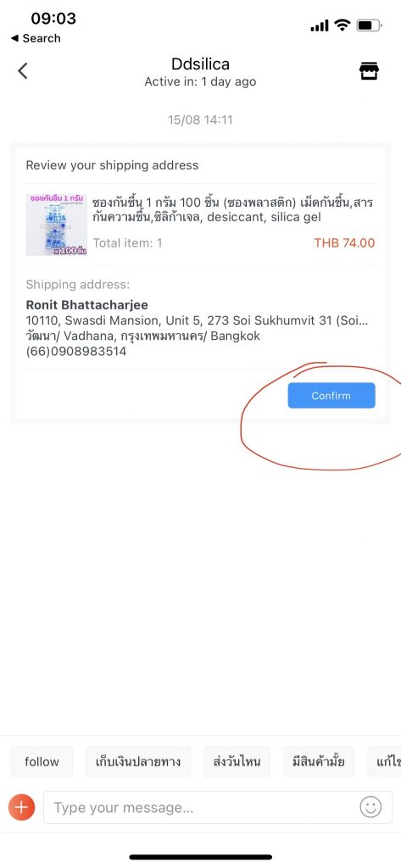401x868 pixels.
Task: Open the silica gel desiccant product title
Action: [x=232, y=209]
